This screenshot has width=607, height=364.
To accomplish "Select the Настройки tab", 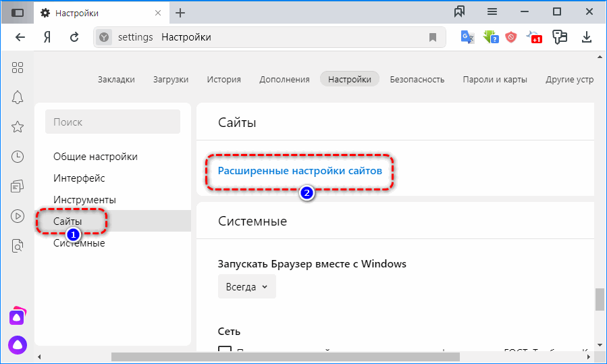I will [350, 79].
